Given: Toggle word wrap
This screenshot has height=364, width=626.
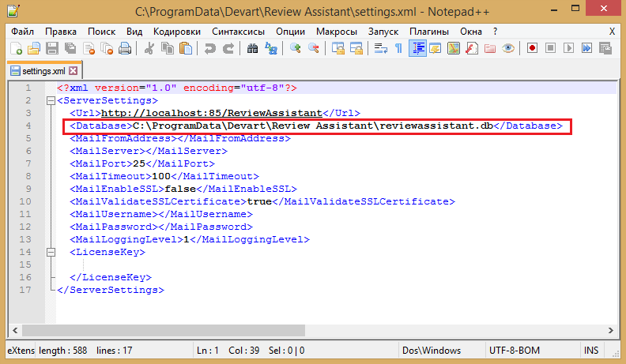Looking at the screenshot, I should tap(380, 49).
